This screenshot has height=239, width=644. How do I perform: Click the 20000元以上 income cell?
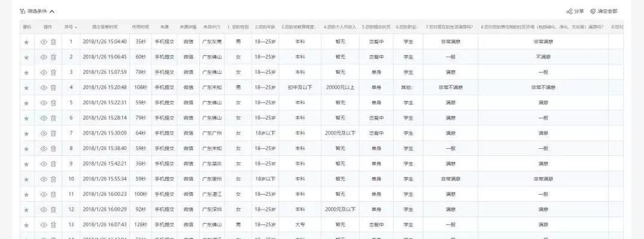coord(340,87)
